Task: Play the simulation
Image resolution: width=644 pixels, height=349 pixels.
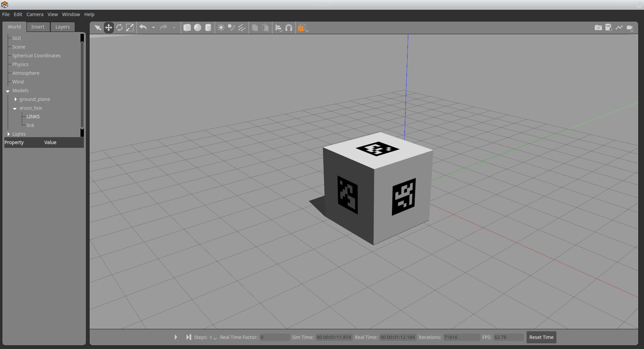Action: pyautogui.click(x=176, y=337)
